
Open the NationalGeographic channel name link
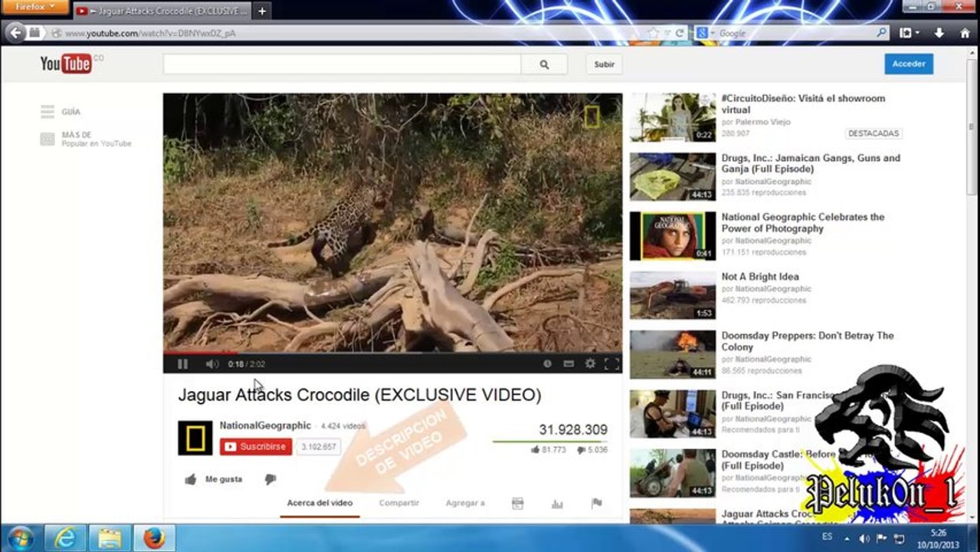(265, 426)
